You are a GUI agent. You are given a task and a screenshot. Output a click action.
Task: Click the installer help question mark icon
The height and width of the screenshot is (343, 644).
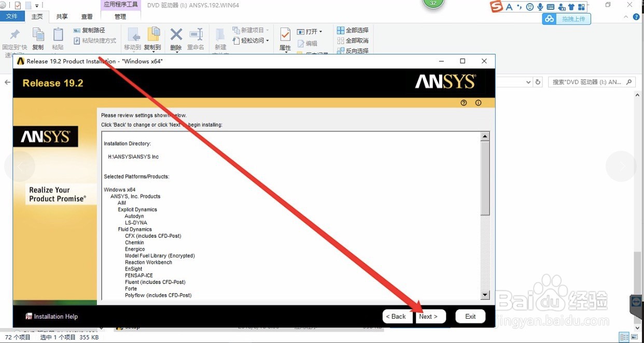[464, 103]
